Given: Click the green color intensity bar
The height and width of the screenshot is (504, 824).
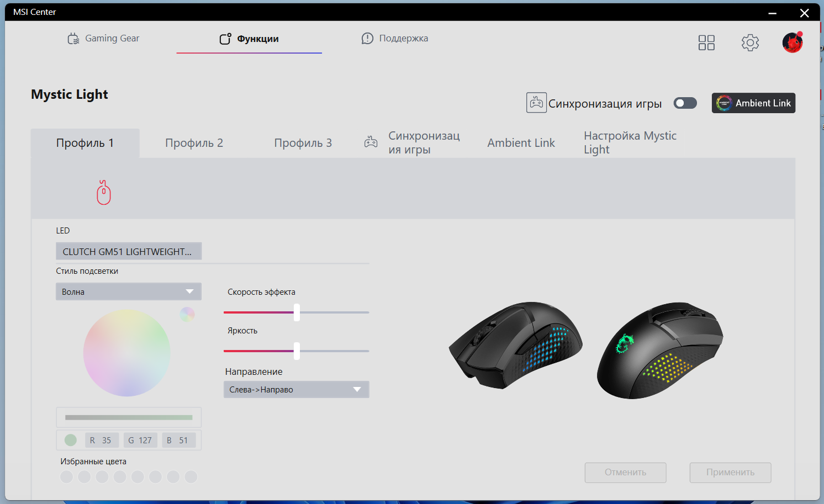Looking at the screenshot, I should [x=129, y=417].
